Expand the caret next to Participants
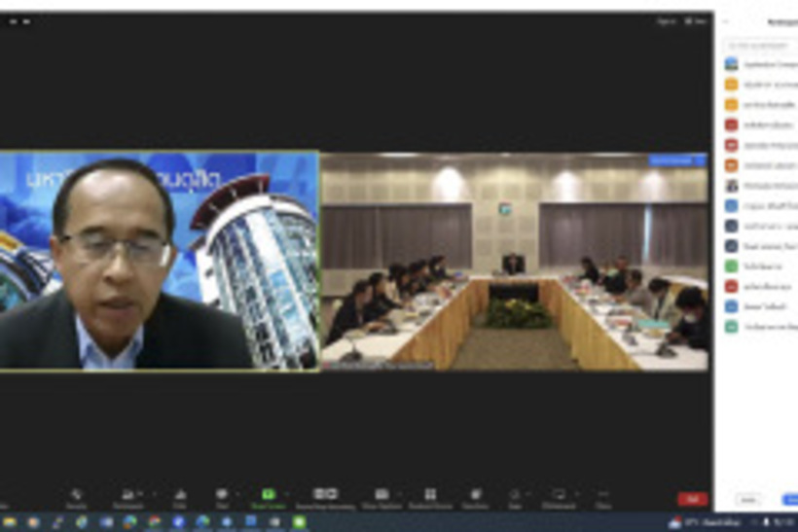Image resolution: width=798 pixels, height=532 pixels. 154,494
